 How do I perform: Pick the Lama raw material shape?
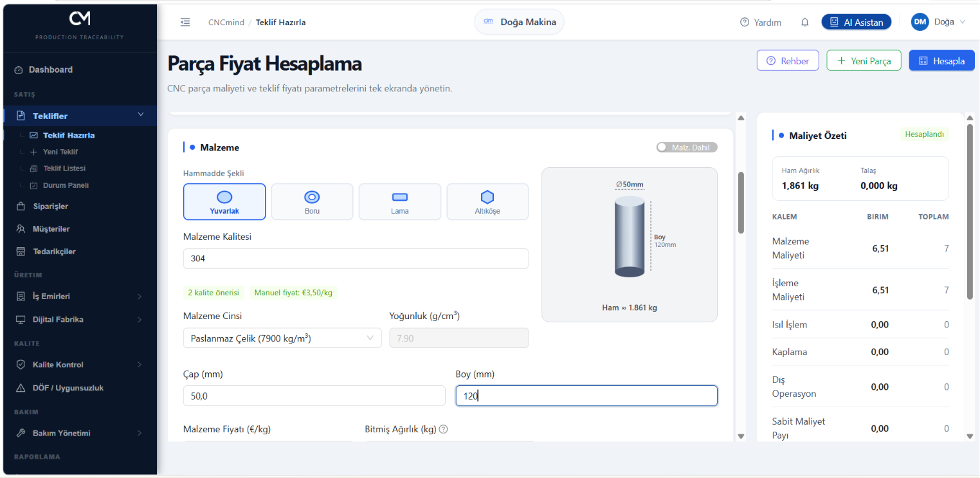(400, 202)
